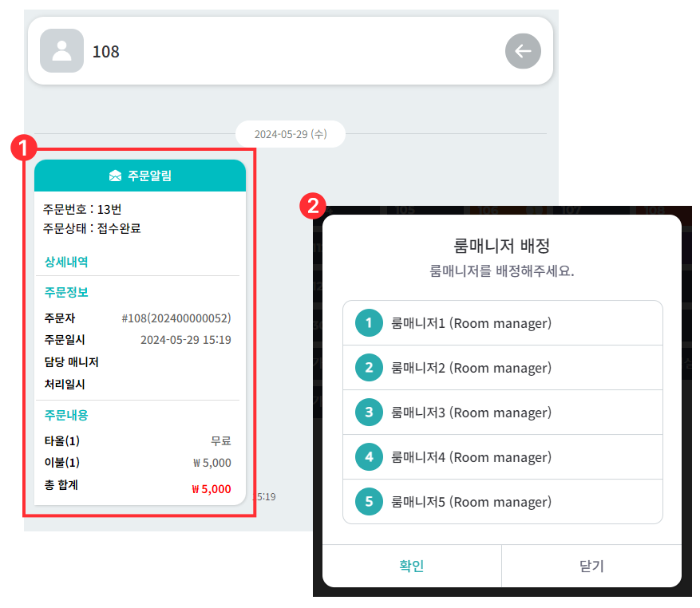The image size is (700, 608).
Task: Click the 2024-05-29 (수) date label
Action: click(x=291, y=134)
